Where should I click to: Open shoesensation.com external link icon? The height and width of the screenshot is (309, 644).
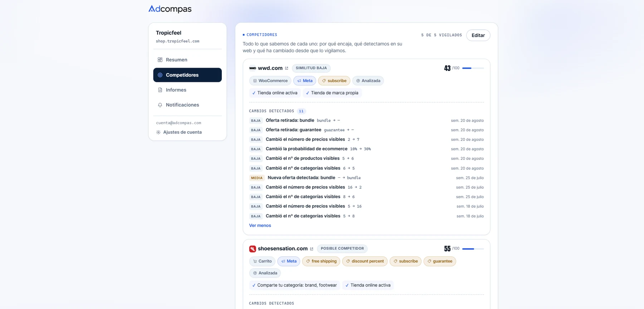coord(311,249)
